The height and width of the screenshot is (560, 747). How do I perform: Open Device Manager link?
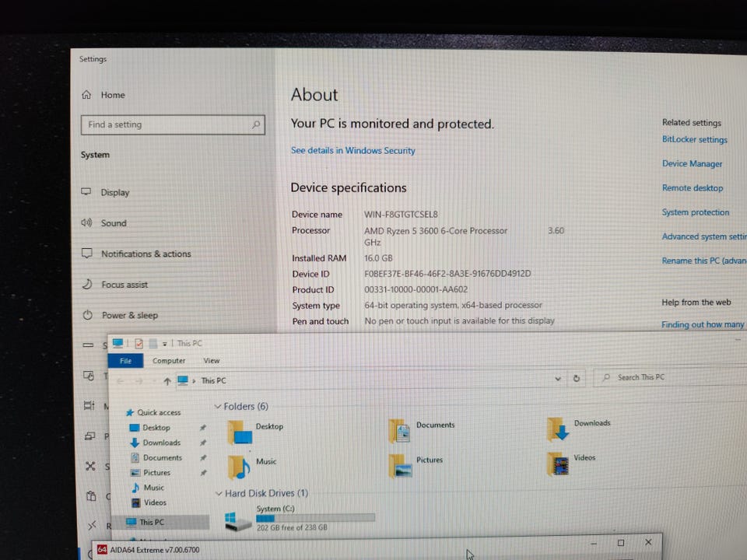click(693, 164)
